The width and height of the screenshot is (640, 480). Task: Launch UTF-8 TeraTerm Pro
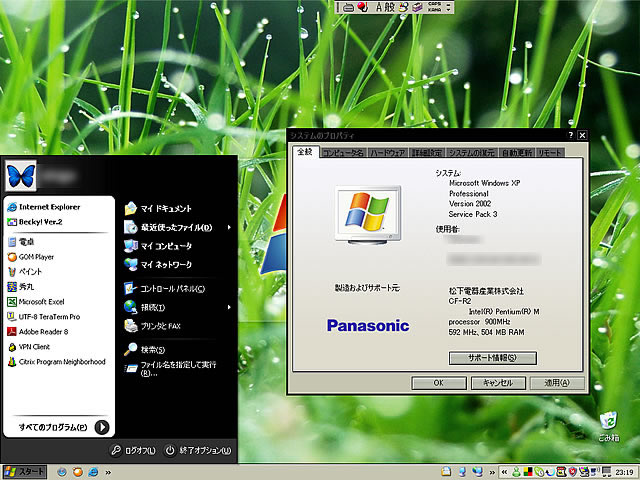click(44, 317)
